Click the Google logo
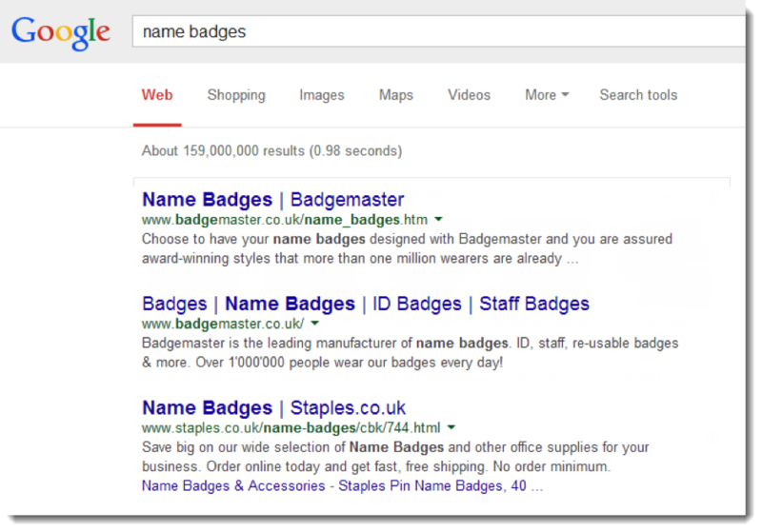Viewport: 762px width, 532px height. click(61, 32)
